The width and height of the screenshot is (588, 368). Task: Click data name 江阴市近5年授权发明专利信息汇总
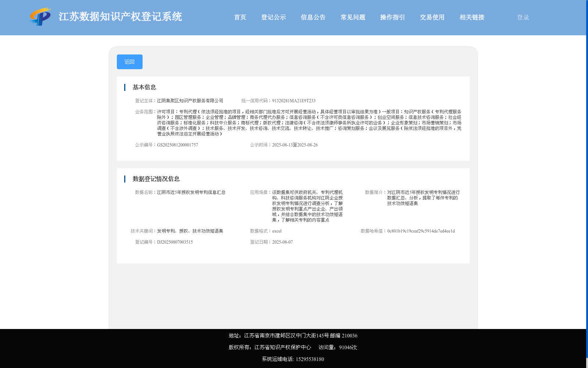(x=191, y=192)
